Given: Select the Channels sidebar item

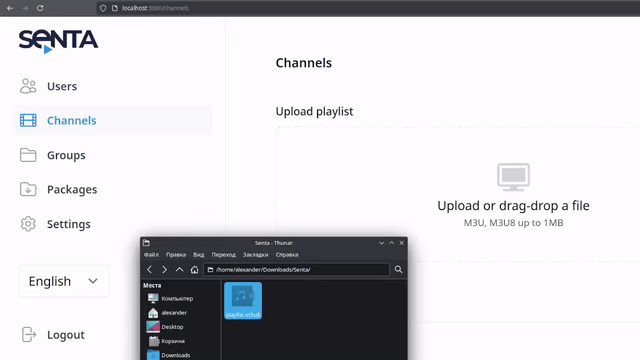Looking at the screenshot, I should (x=112, y=120).
